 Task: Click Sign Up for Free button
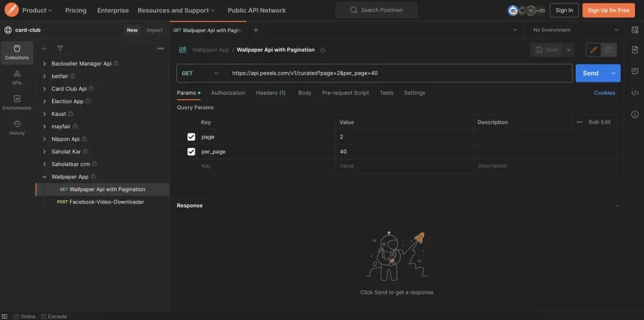tap(609, 10)
